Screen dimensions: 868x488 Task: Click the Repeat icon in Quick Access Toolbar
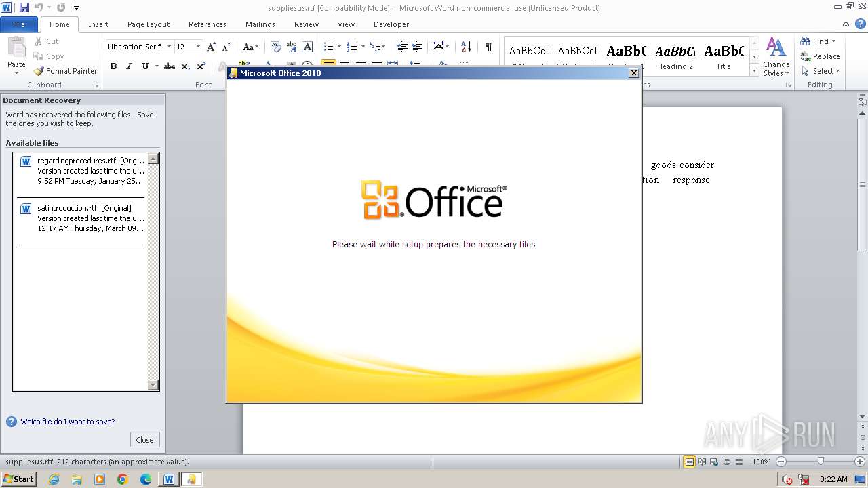(61, 7)
